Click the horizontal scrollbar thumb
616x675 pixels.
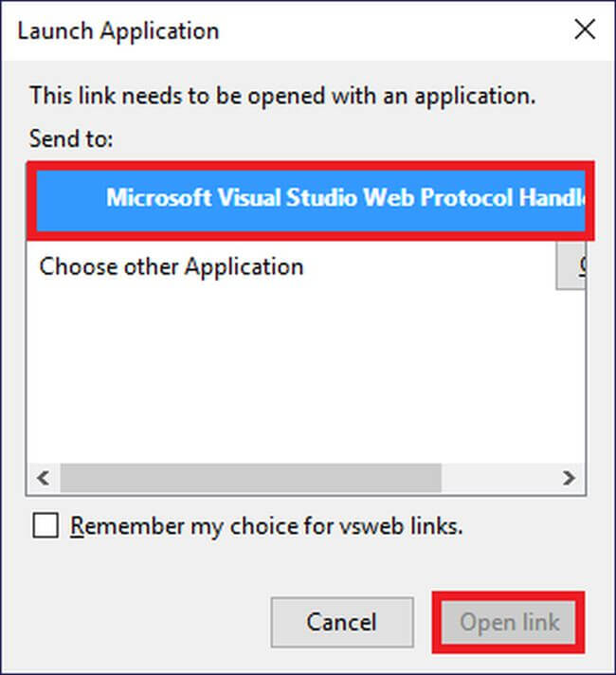click(x=250, y=478)
